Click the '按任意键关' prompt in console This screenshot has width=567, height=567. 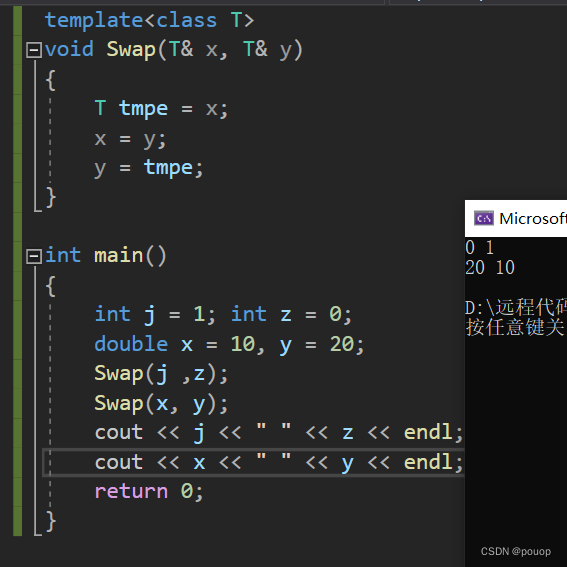pyautogui.click(x=515, y=327)
